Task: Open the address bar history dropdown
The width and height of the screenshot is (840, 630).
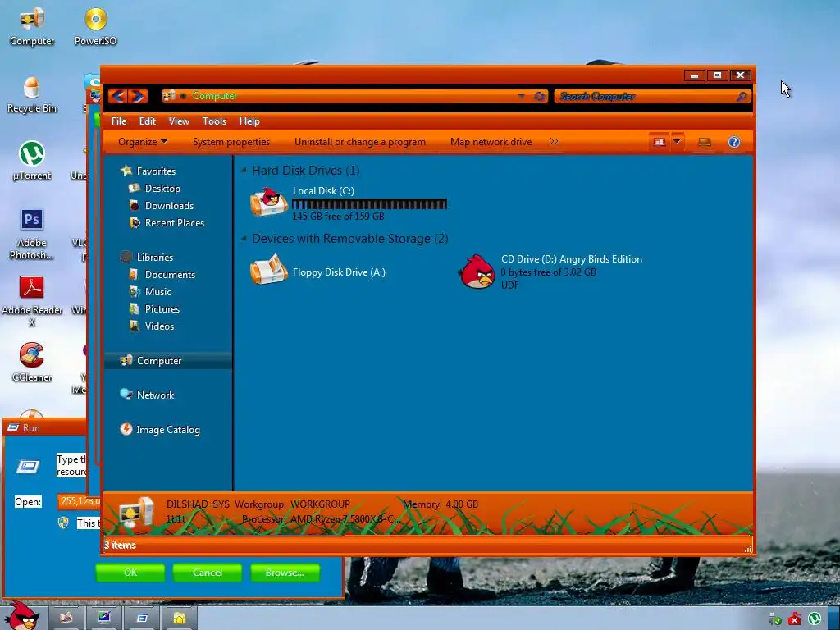Action: click(x=521, y=97)
